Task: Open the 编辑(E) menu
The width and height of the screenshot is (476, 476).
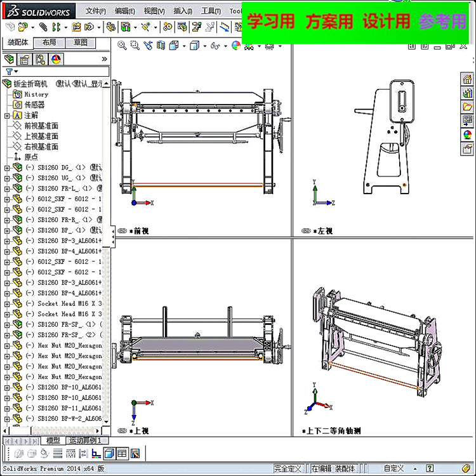Action: click(125, 11)
